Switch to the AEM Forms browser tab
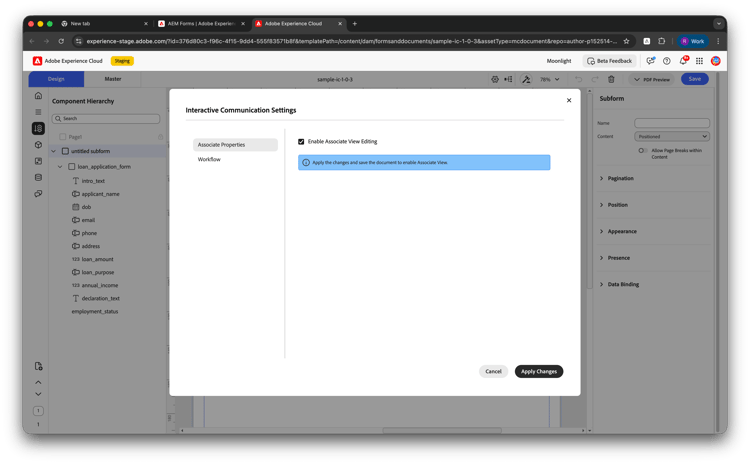Screen dimensions: 750x464 [x=201, y=23]
